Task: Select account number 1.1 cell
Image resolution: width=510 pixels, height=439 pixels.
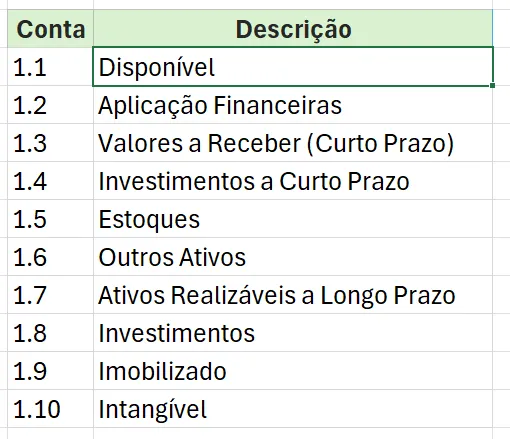Action: [x=50, y=67]
